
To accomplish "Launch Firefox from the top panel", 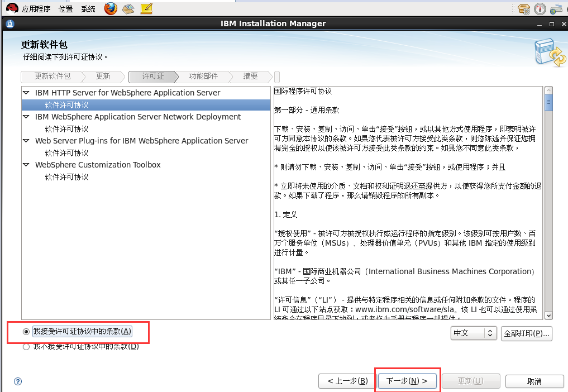I will click(x=111, y=8).
